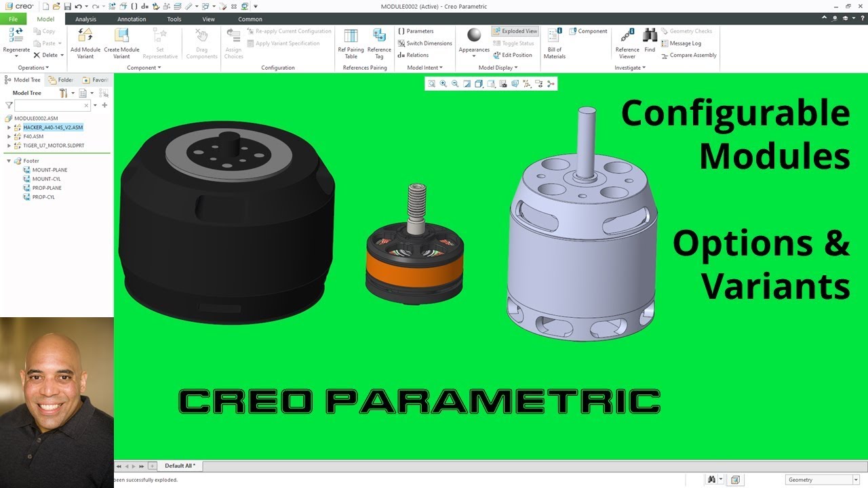
Task: Select MOUNT-PLANE in the Footer
Action: point(50,170)
